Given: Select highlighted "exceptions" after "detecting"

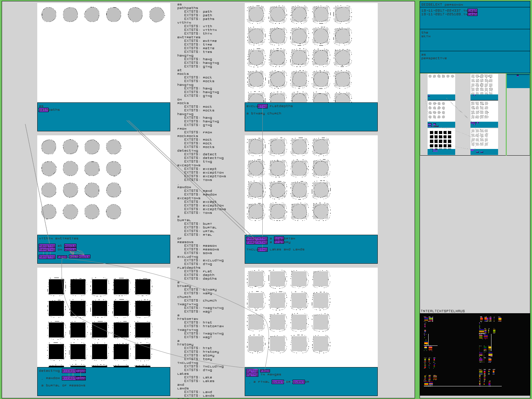Looking at the screenshot, I should pyautogui.click(x=73, y=371).
